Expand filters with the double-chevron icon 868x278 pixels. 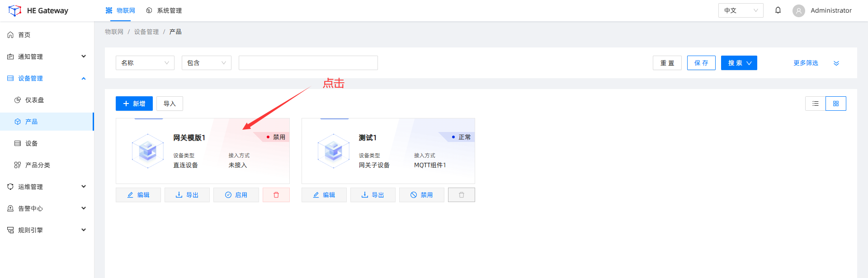point(836,63)
